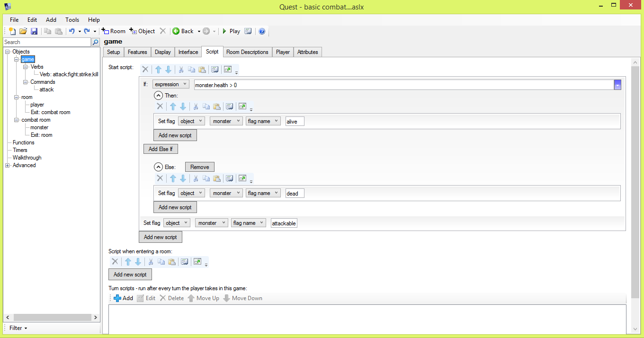Click the Undo arrow icon

[x=72, y=31]
